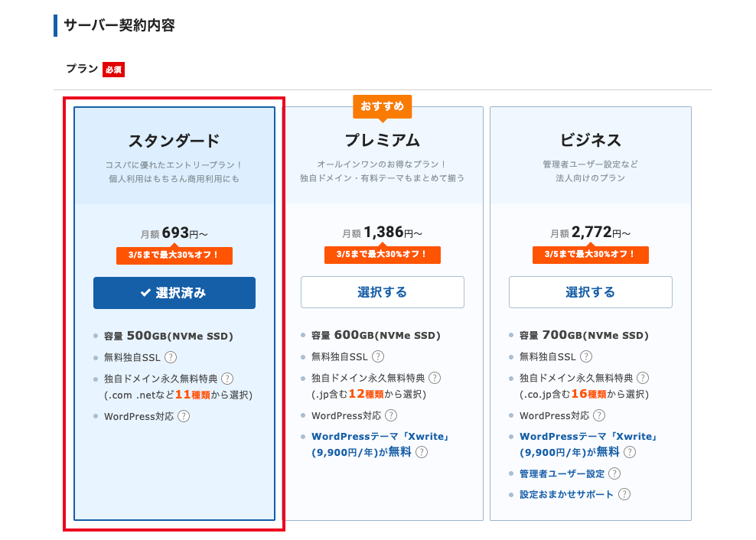Click Business plan 独自ドメイン永久無料特典 help icon
The height and width of the screenshot is (540, 756).
643,378
